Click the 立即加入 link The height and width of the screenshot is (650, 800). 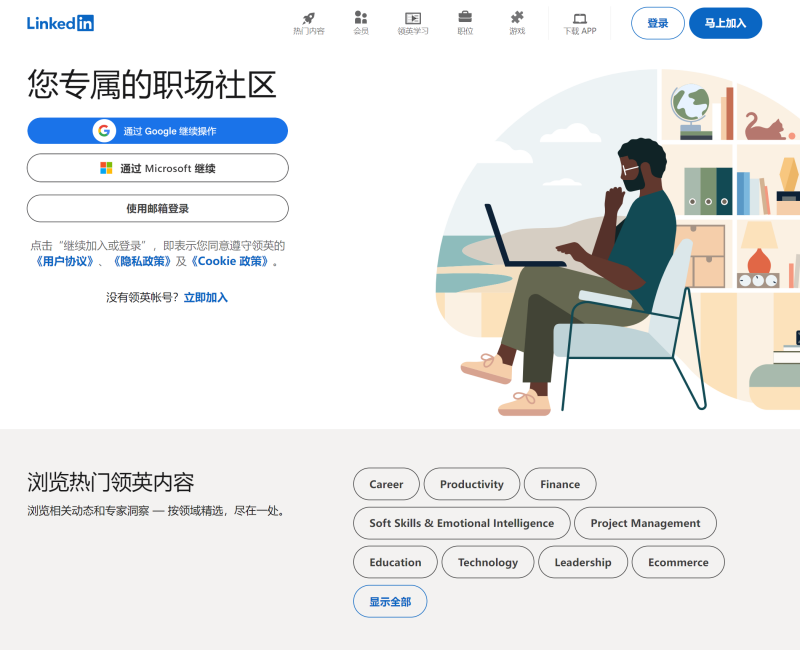[x=206, y=297]
